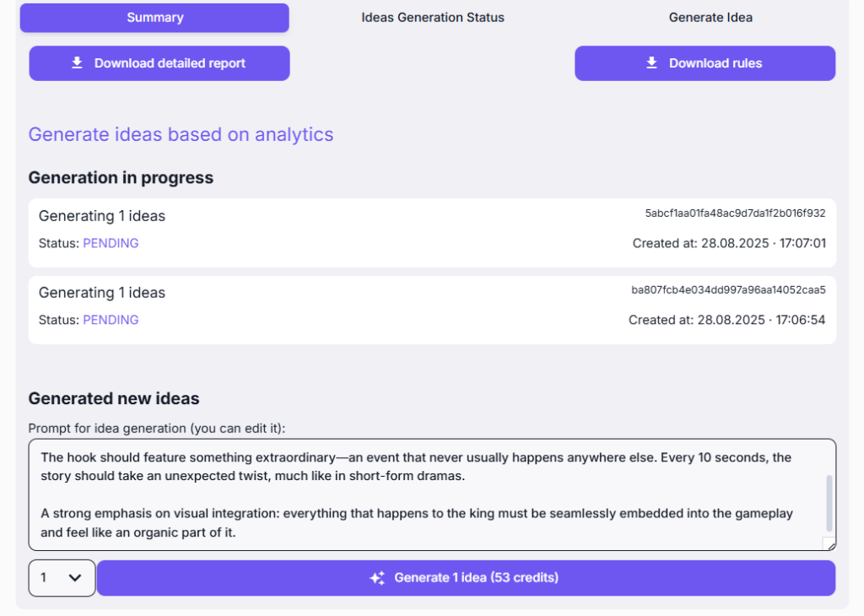The width and height of the screenshot is (864, 616).
Task: Click PENDING status of 17:07:01 job
Action: (x=111, y=243)
